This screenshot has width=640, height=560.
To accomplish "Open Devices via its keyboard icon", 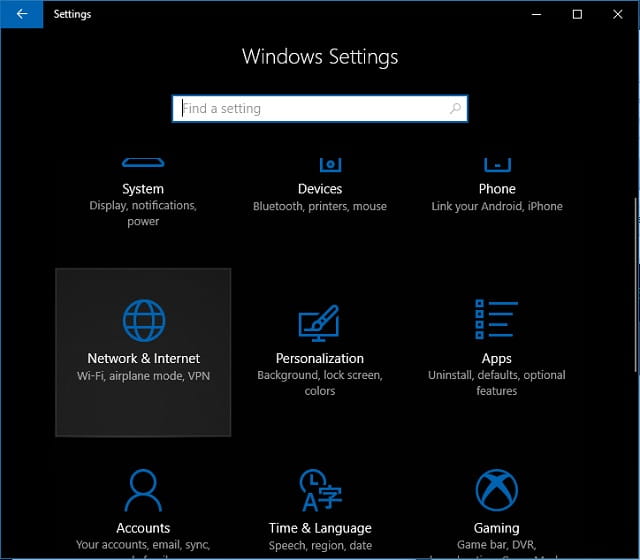I will [331, 165].
